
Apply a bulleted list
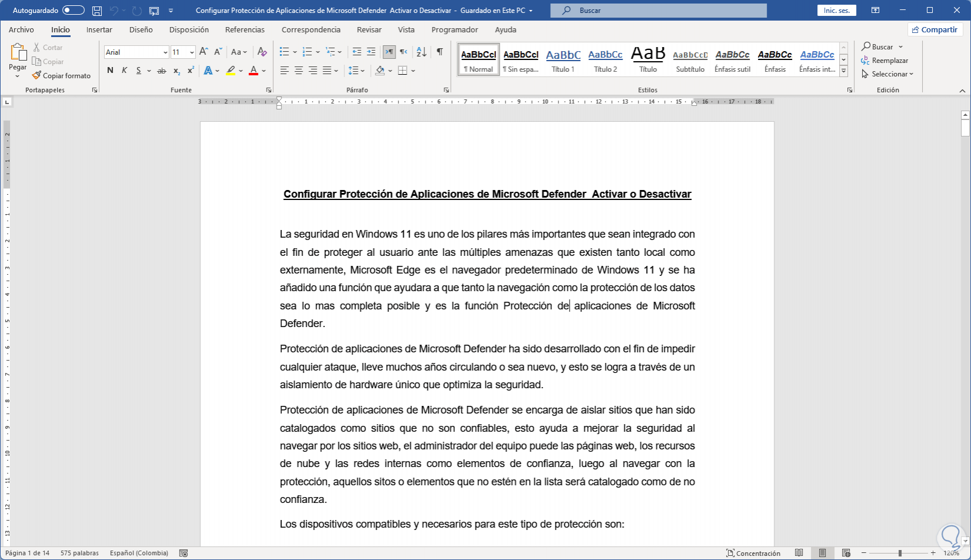tap(284, 52)
